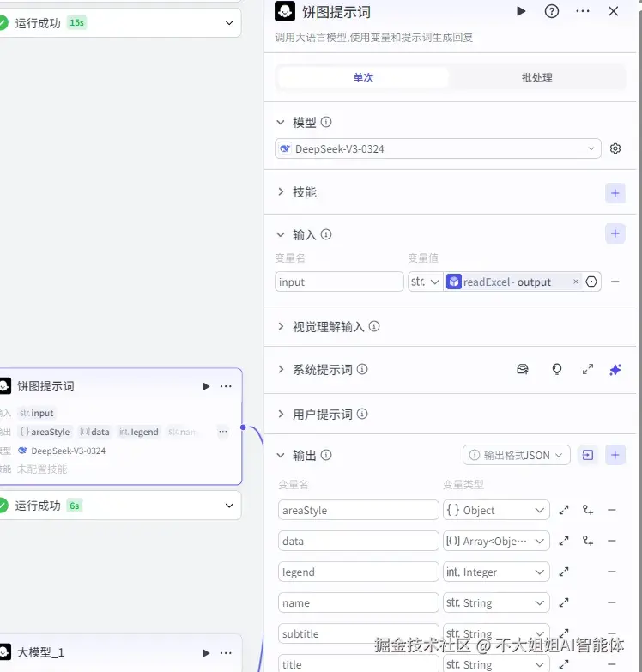Expand the 运行成功 15s result
The image size is (642, 672).
[x=229, y=22]
